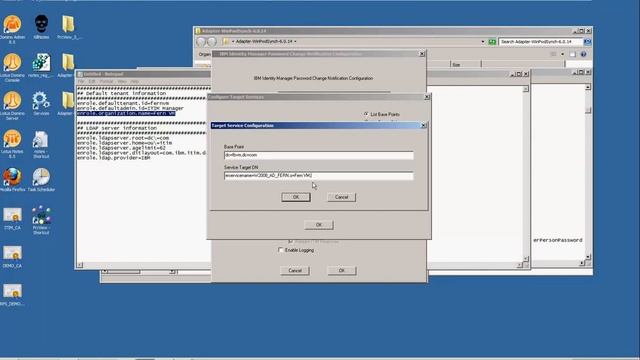Click Notepad vertical scrollbar up arrow
The image size is (640, 360).
pyautogui.click(x=525, y=89)
